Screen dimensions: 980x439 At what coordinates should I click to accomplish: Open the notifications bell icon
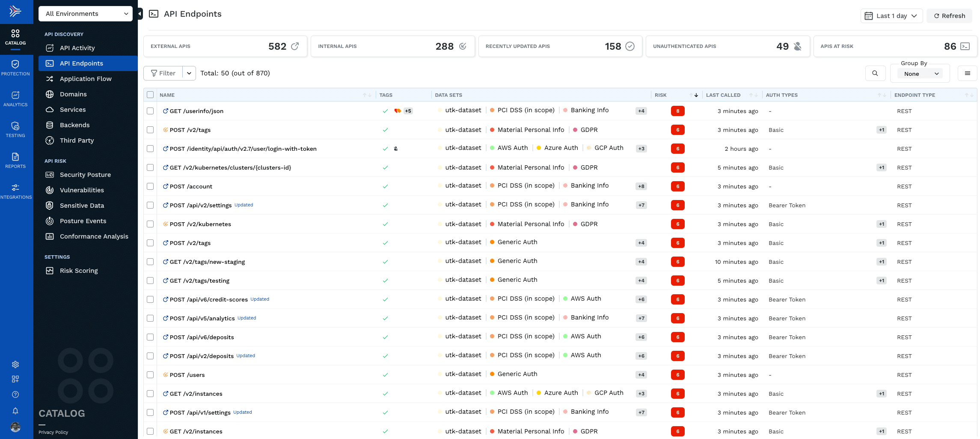[x=15, y=411]
